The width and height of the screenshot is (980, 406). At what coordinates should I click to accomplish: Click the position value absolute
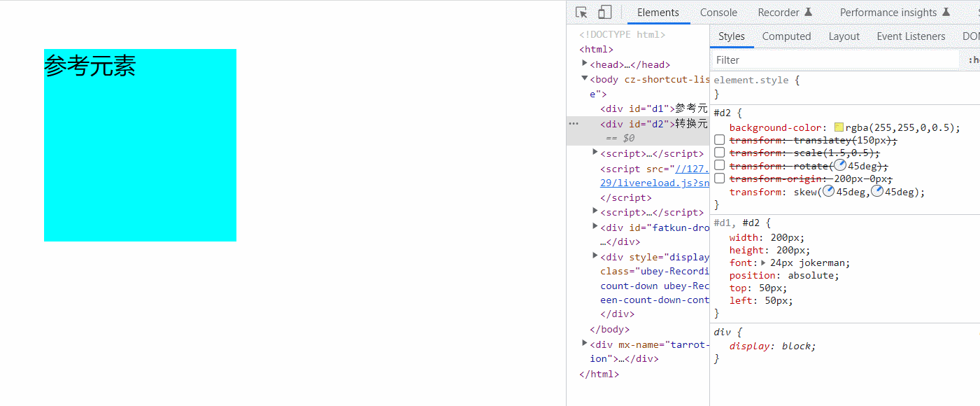[x=810, y=275]
